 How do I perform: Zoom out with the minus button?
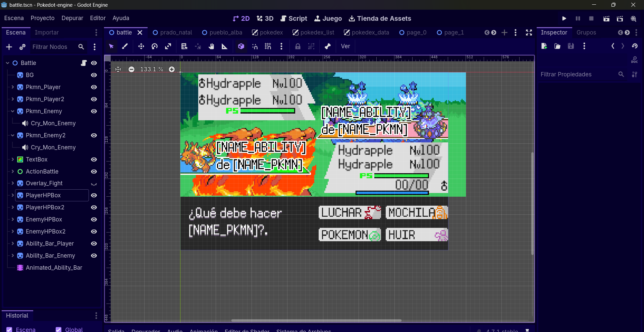131,69
